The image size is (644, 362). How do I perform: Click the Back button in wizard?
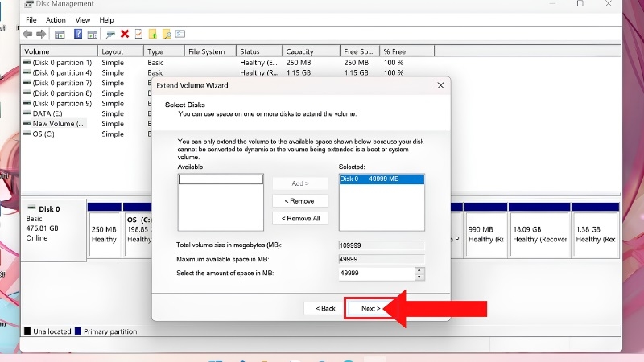point(325,308)
